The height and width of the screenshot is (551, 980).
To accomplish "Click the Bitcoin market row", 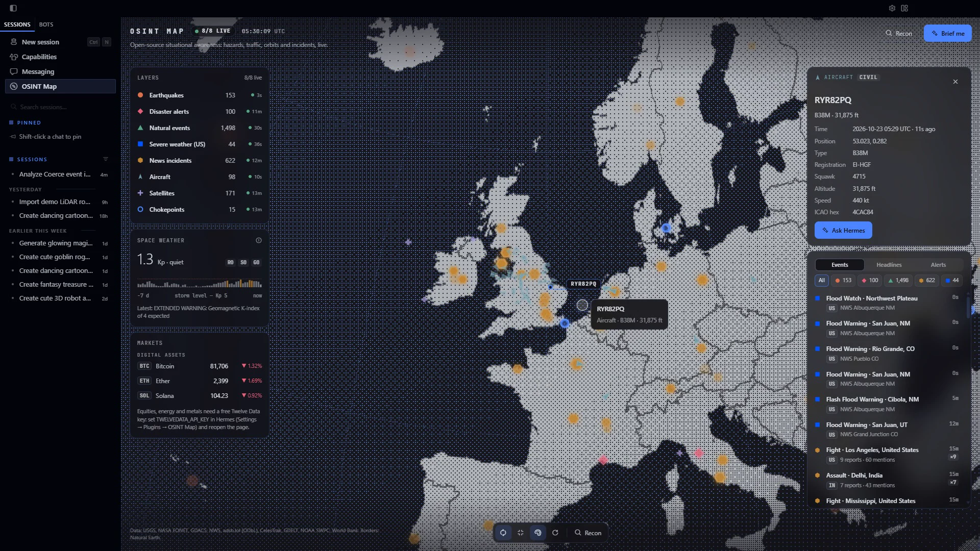I will pyautogui.click(x=200, y=366).
